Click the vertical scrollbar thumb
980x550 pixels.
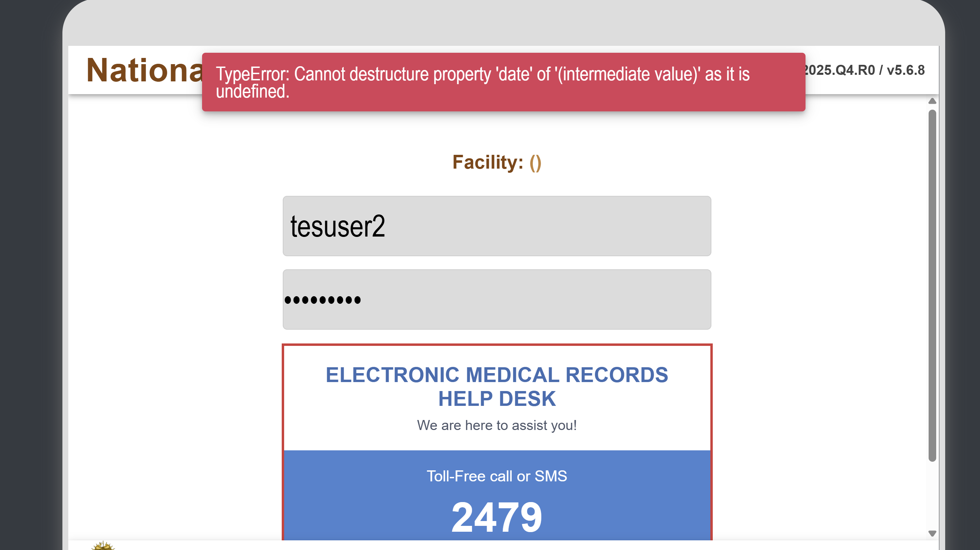click(932, 285)
